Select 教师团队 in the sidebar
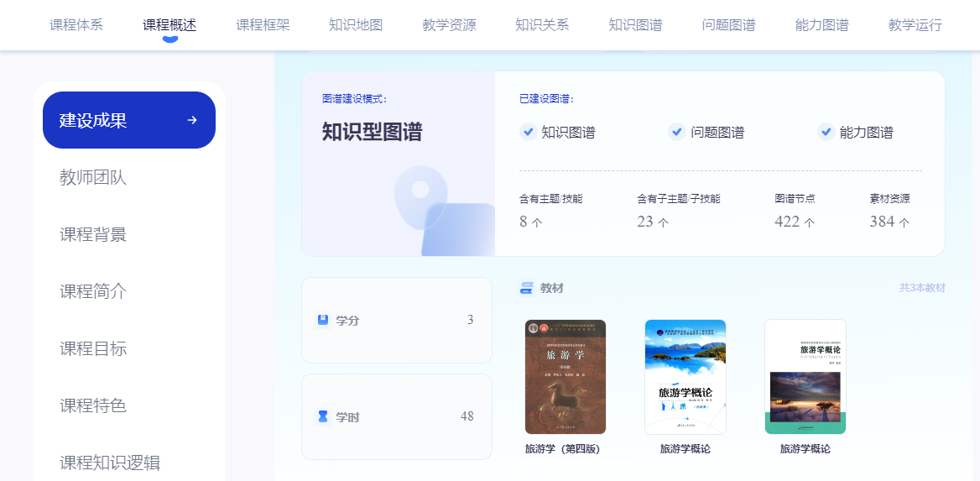 point(93,177)
